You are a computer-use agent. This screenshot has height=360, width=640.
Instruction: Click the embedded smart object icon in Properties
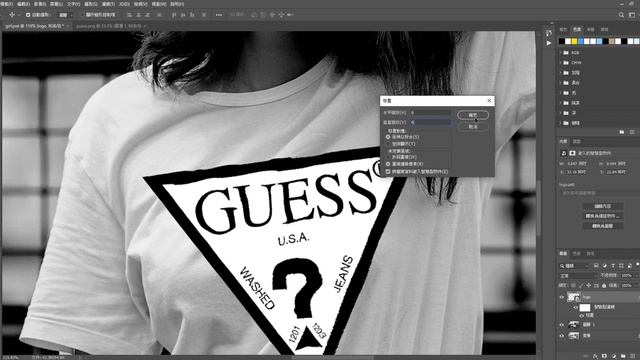[564, 153]
